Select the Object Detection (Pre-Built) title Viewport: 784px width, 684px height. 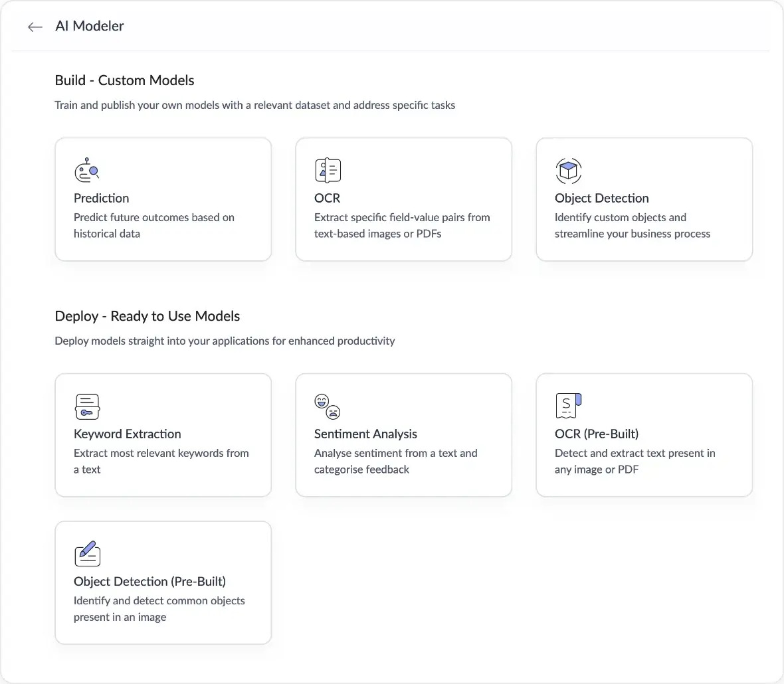click(149, 581)
